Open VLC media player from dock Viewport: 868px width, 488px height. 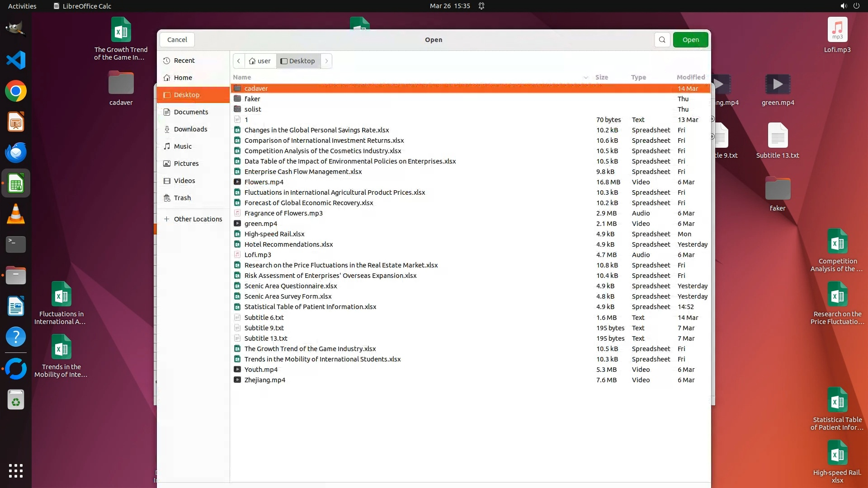click(16, 214)
